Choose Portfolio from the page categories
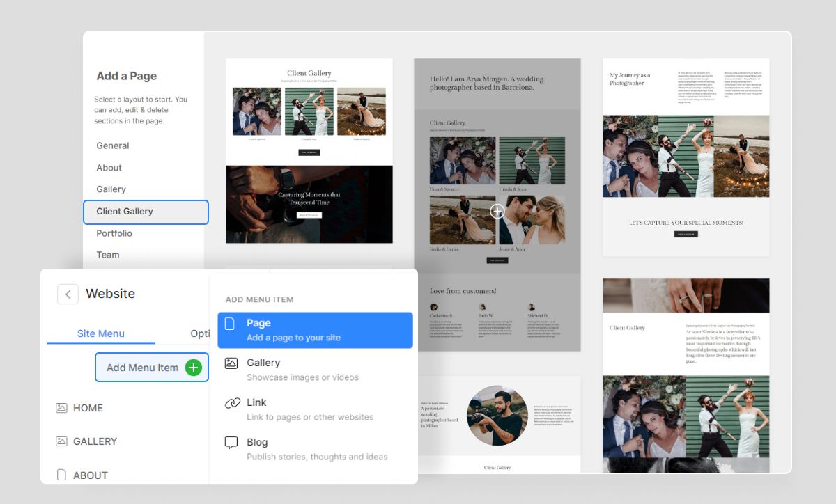Image resolution: width=836 pixels, height=504 pixels. point(114,233)
